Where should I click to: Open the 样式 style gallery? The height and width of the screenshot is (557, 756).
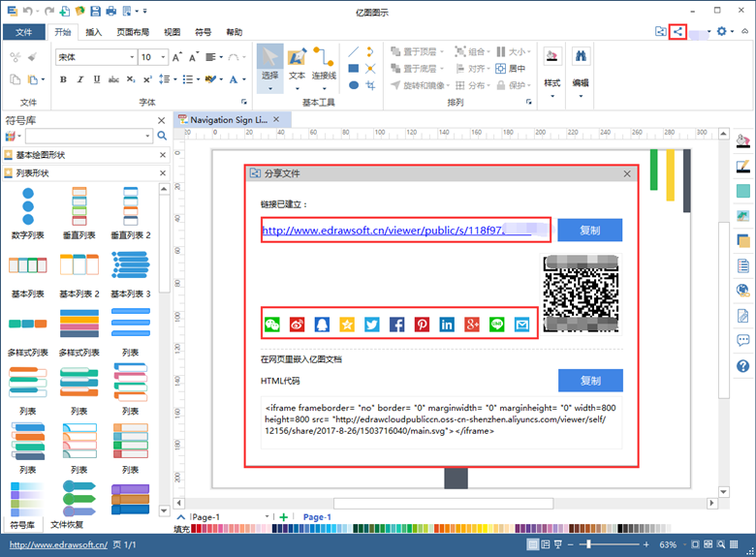tap(552, 73)
